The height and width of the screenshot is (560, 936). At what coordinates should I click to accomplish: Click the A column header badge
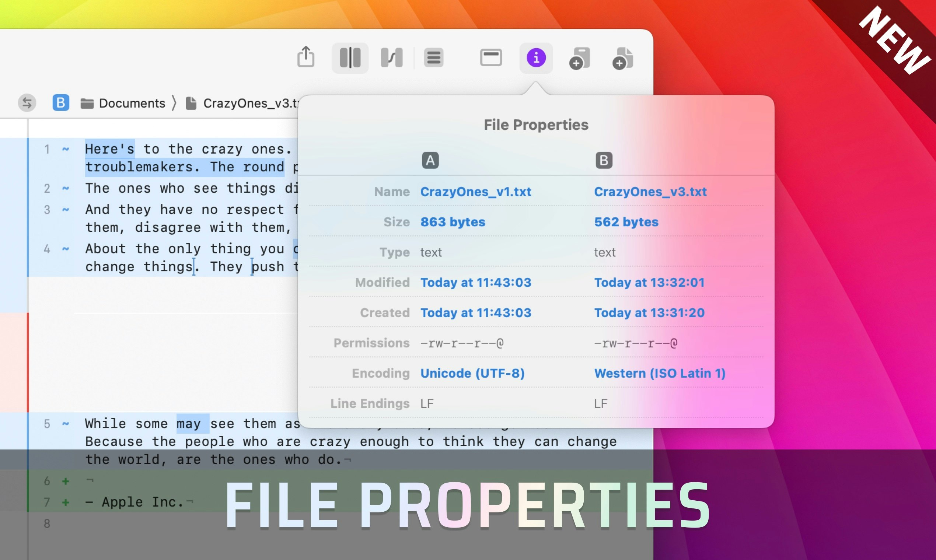(430, 160)
